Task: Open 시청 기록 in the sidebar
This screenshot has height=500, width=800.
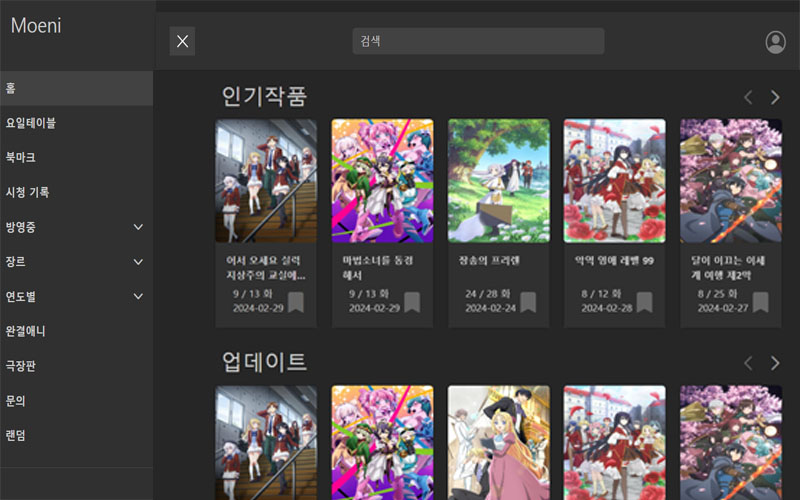Action: click(77, 192)
